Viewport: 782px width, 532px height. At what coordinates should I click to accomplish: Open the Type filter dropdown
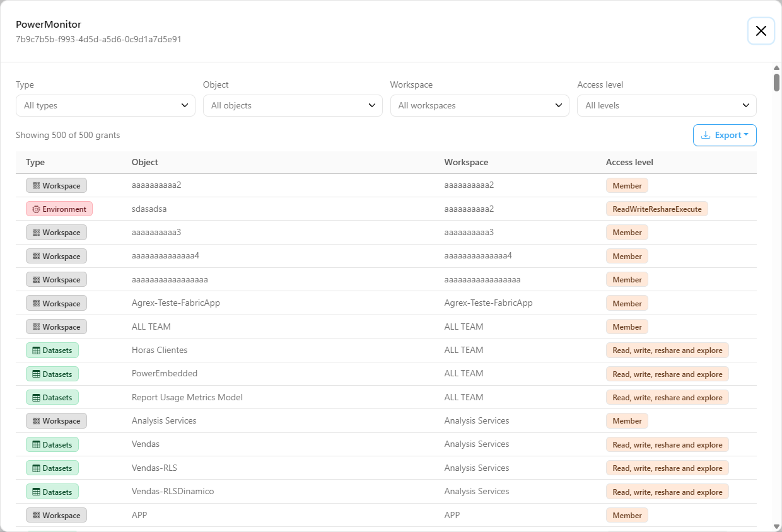(105, 105)
